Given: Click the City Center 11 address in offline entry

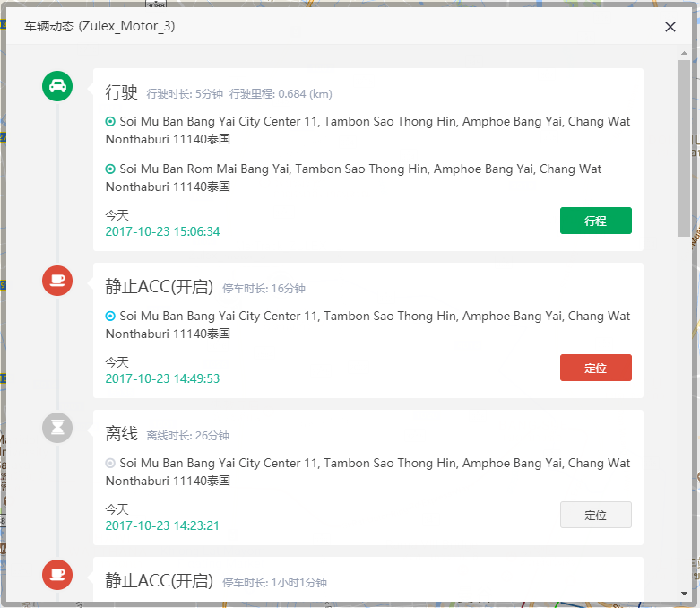Looking at the screenshot, I should [x=367, y=472].
